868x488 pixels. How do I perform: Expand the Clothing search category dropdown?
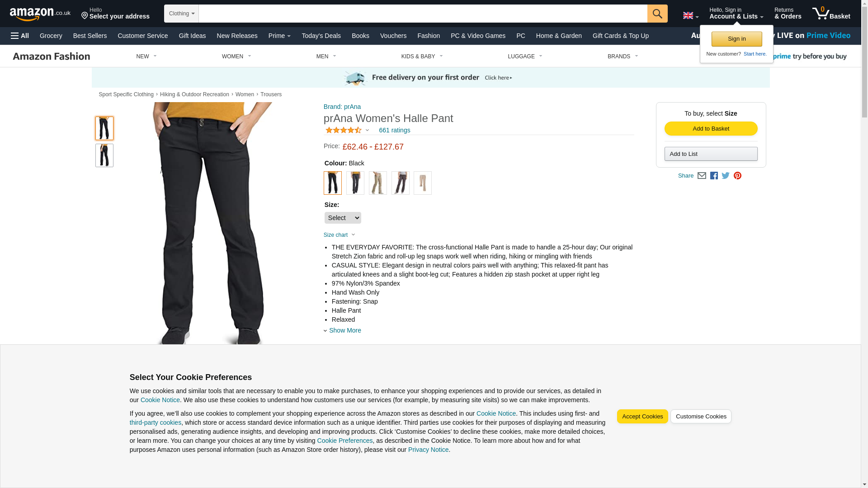point(181,14)
